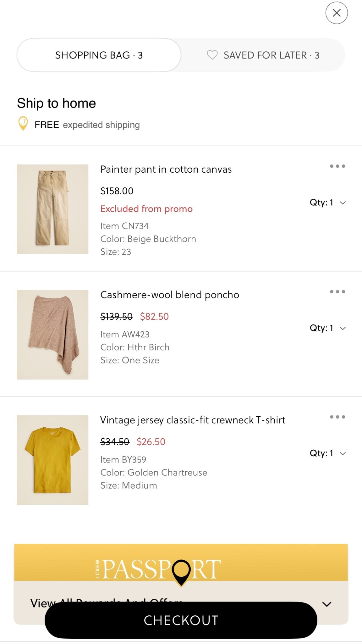Change quantity for Painter pant
The width and height of the screenshot is (362, 644).
point(327,203)
